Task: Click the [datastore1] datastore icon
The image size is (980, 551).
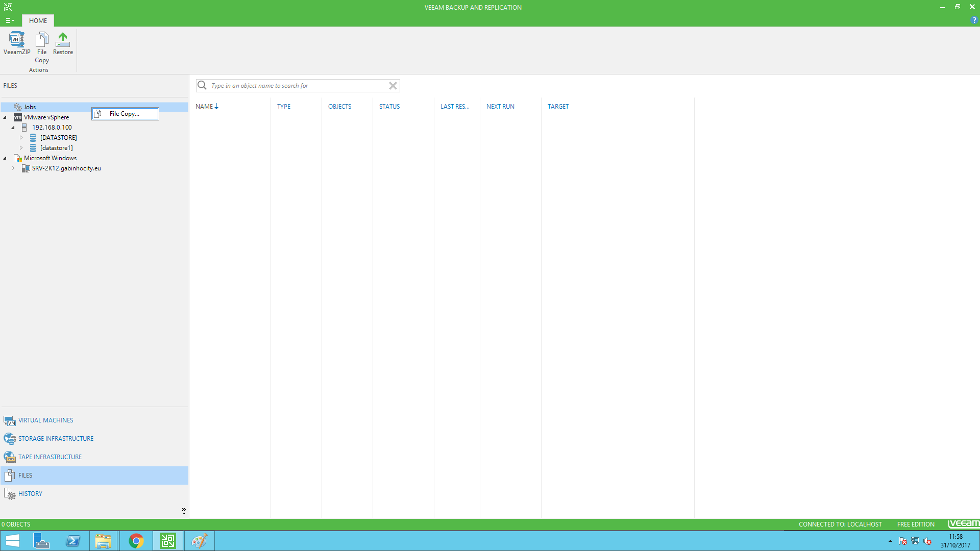Action: coord(33,148)
